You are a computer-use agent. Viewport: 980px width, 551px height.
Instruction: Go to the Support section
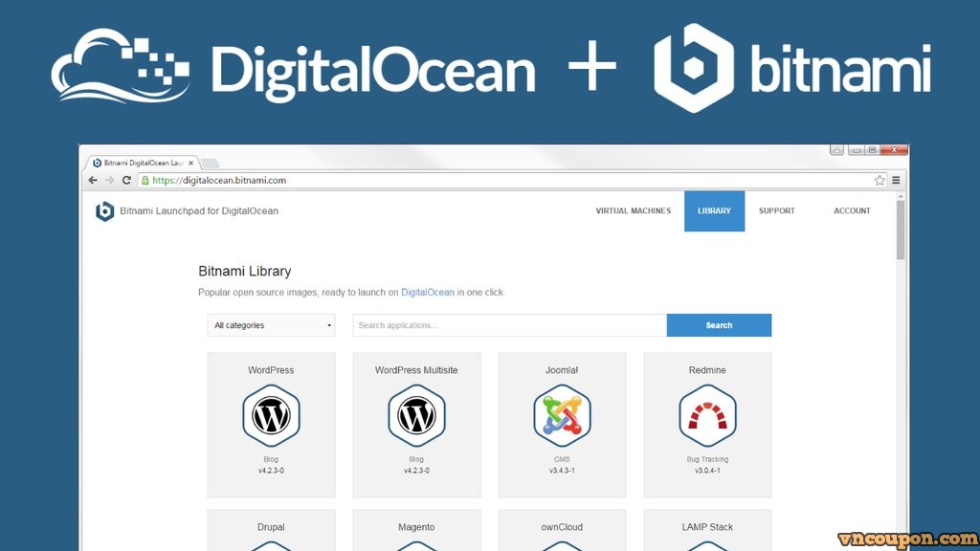click(x=777, y=211)
